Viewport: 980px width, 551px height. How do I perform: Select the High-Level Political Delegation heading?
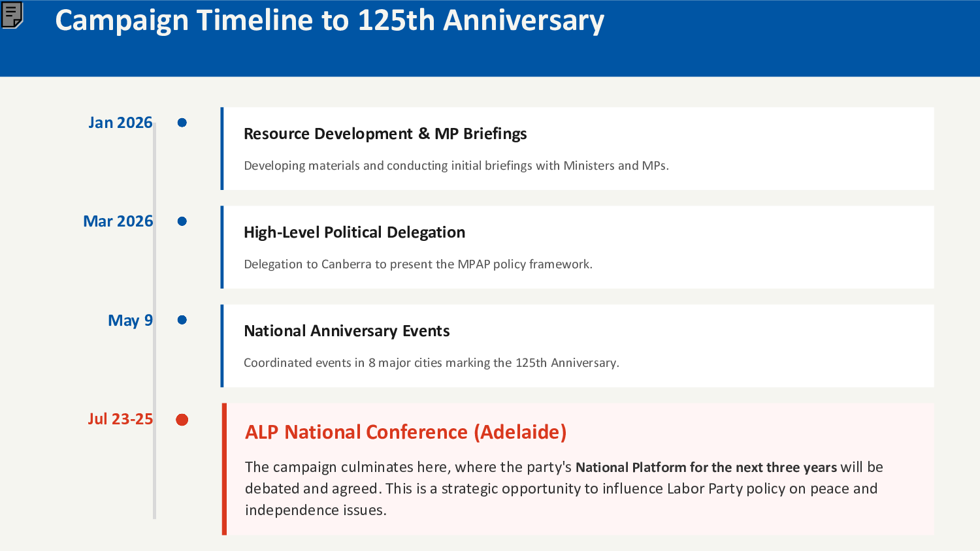pos(354,232)
